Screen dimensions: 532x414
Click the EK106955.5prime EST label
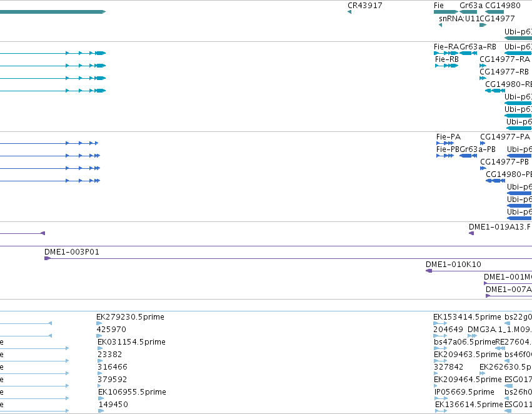point(132,392)
